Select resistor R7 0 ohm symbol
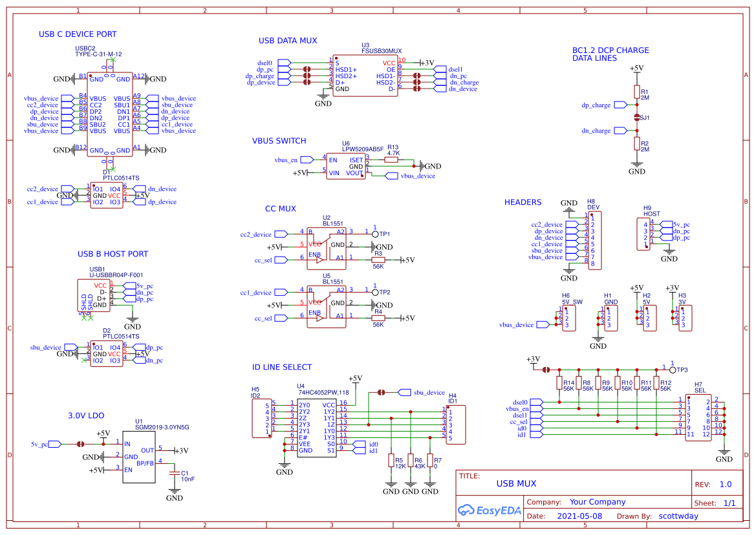The image size is (756, 535). [430, 460]
